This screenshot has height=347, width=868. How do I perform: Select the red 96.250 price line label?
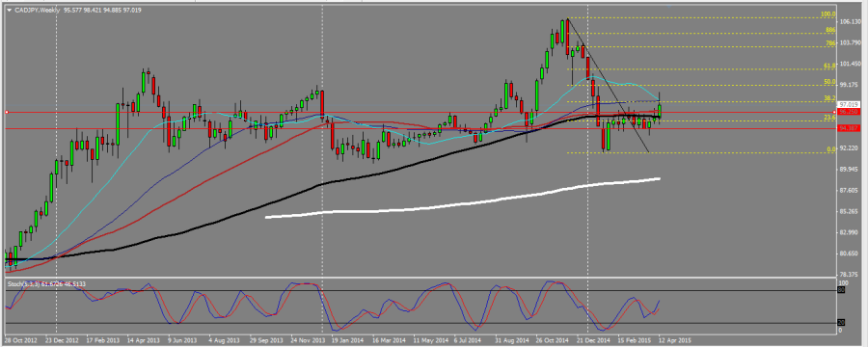click(x=849, y=111)
